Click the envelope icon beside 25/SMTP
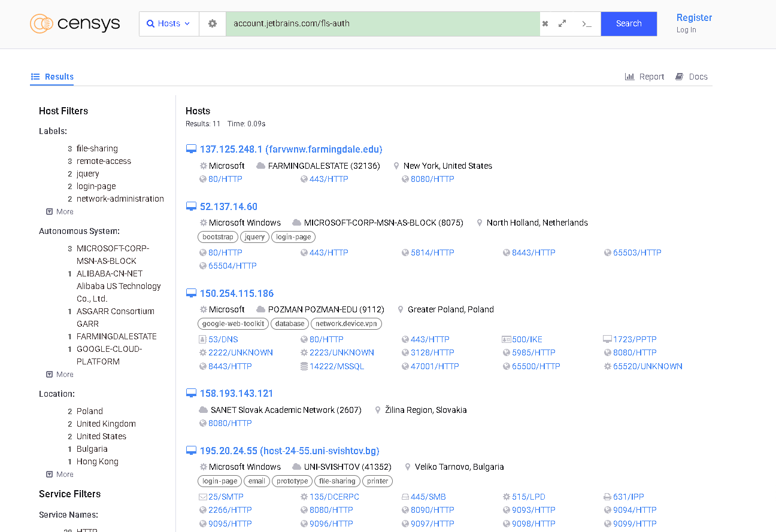 coord(202,497)
